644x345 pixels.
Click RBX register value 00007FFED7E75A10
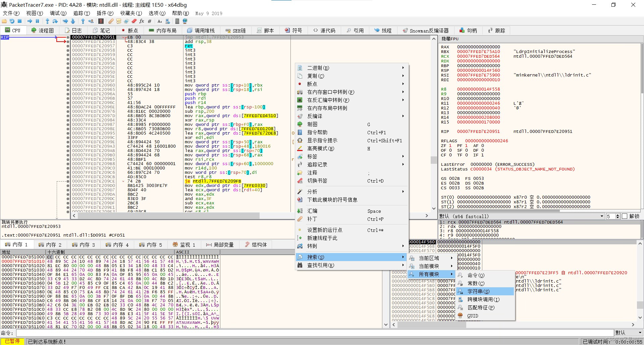coord(478,52)
